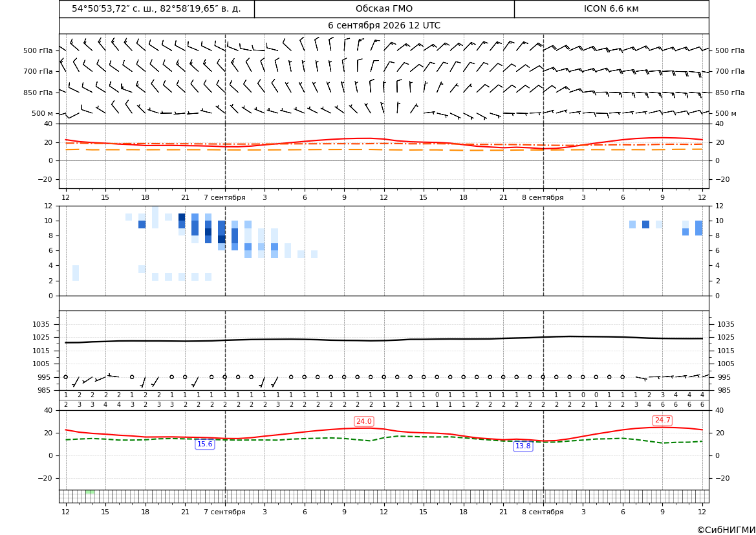Open the ©СибНИГМИ copyright text
The height and width of the screenshot is (535, 756).
pos(726,530)
